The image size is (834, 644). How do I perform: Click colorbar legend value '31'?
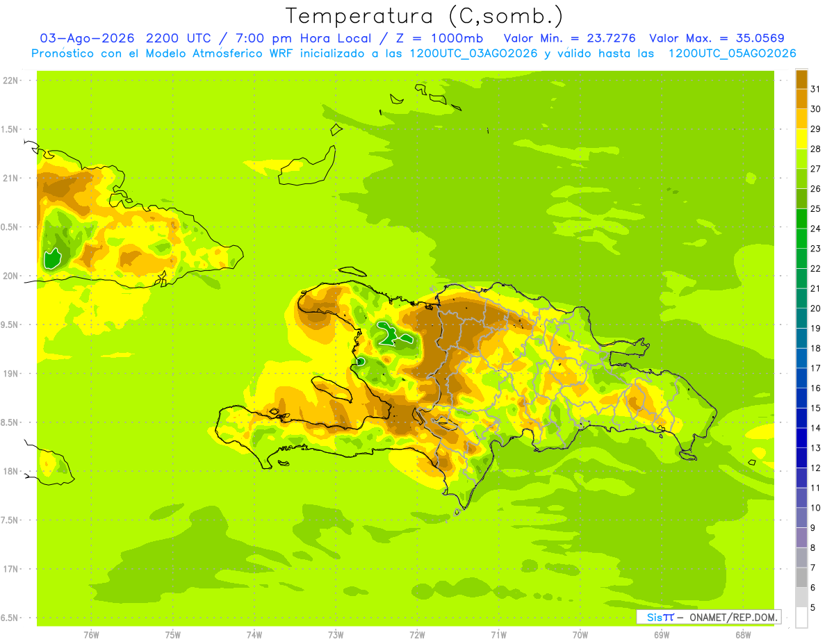[x=815, y=89]
